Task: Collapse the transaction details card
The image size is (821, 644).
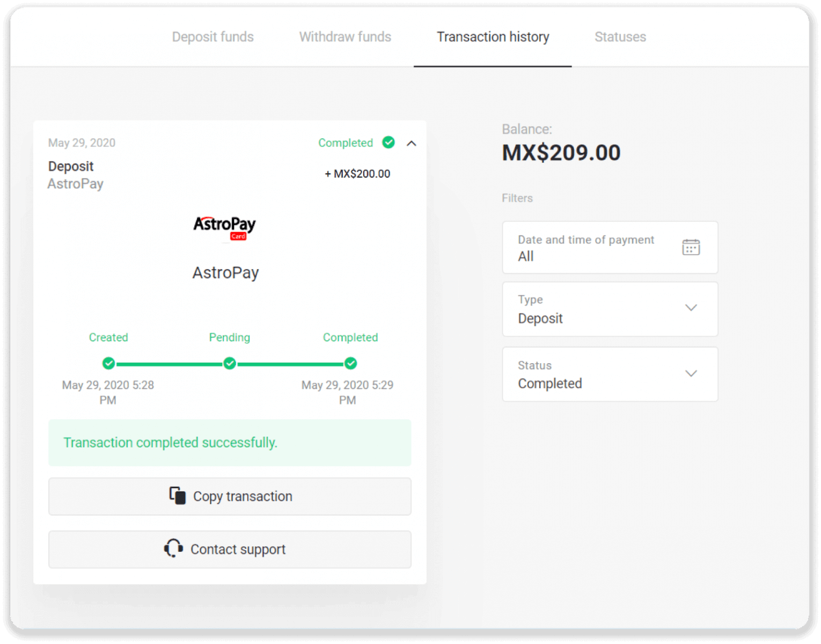Action: (x=411, y=144)
